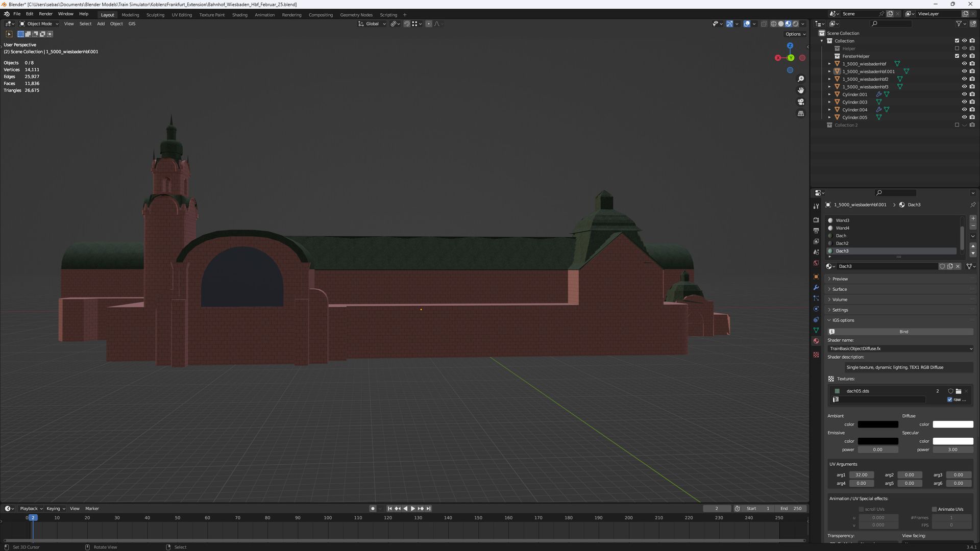The height and width of the screenshot is (551, 980).
Task: Play animation in timeline
Action: (413, 509)
